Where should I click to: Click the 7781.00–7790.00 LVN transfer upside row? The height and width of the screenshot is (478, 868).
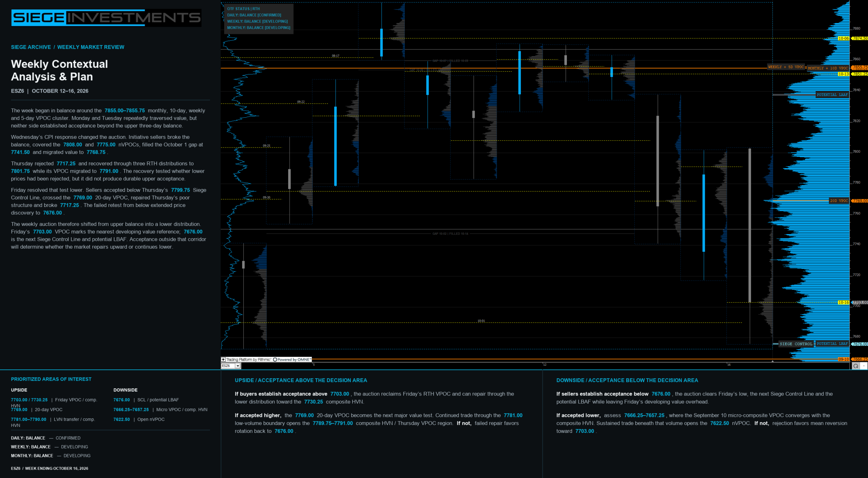[x=53, y=422]
